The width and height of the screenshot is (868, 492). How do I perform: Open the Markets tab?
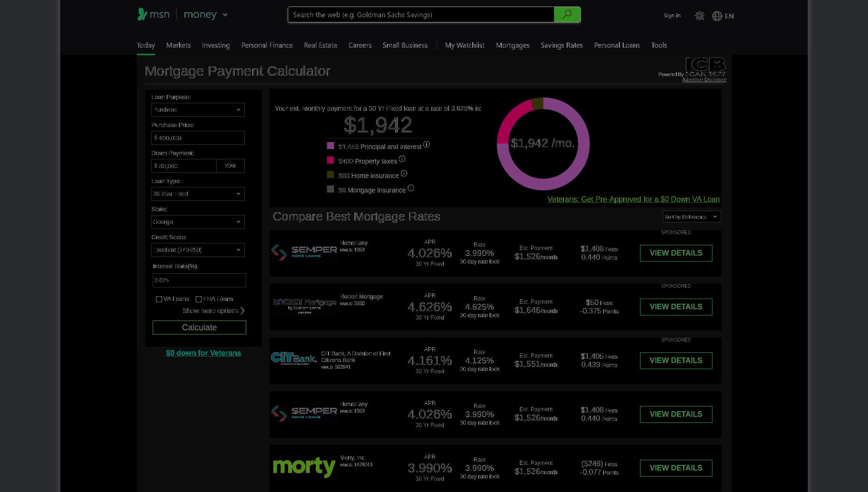pos(178,45)
